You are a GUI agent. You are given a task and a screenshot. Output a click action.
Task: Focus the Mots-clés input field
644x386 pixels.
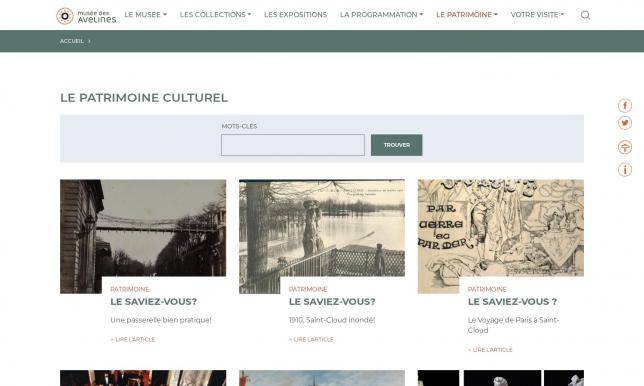tap(292, 145)
